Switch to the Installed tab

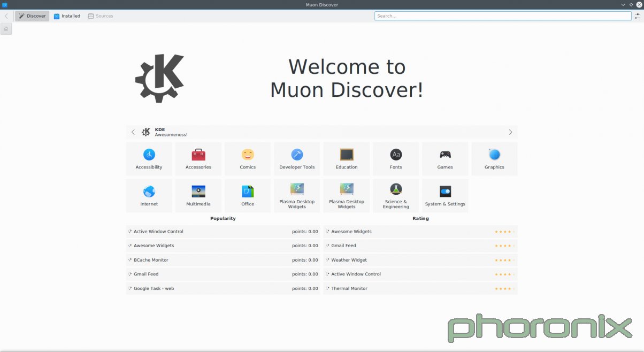tap(67, 16)
